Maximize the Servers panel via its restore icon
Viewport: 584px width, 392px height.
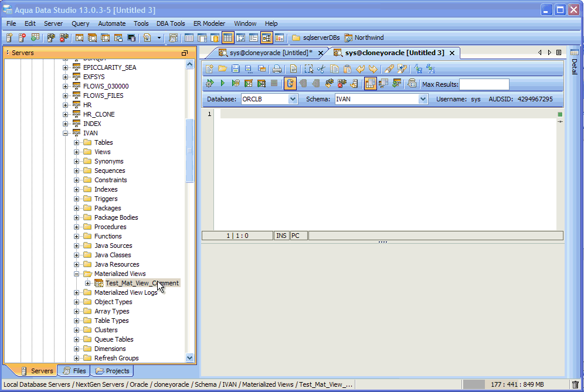pos(184,53)
